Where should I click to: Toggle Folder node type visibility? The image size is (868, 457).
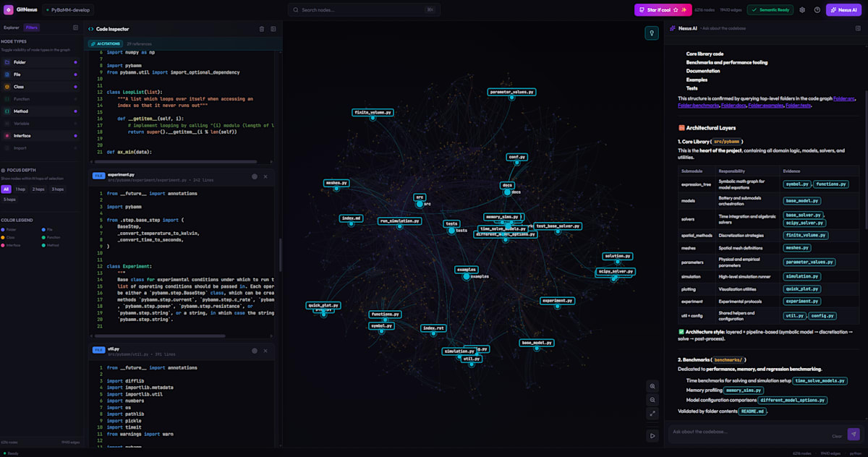(x=41, y=62)
